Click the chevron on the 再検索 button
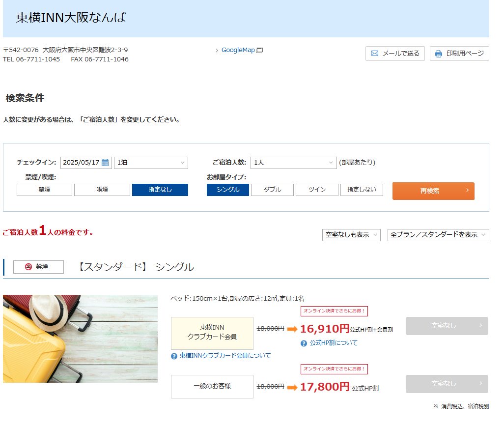Viewport: 504px width, 424px height. coord(467,190)
